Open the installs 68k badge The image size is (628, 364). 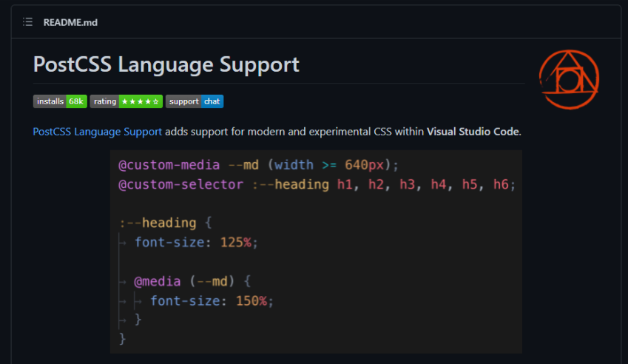pos(60,101)
